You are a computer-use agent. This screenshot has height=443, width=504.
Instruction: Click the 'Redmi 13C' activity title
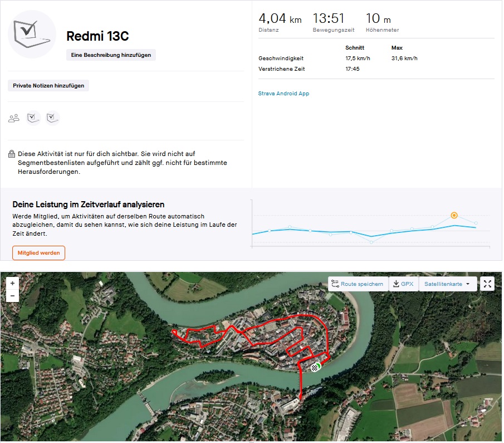click(97, 36)
